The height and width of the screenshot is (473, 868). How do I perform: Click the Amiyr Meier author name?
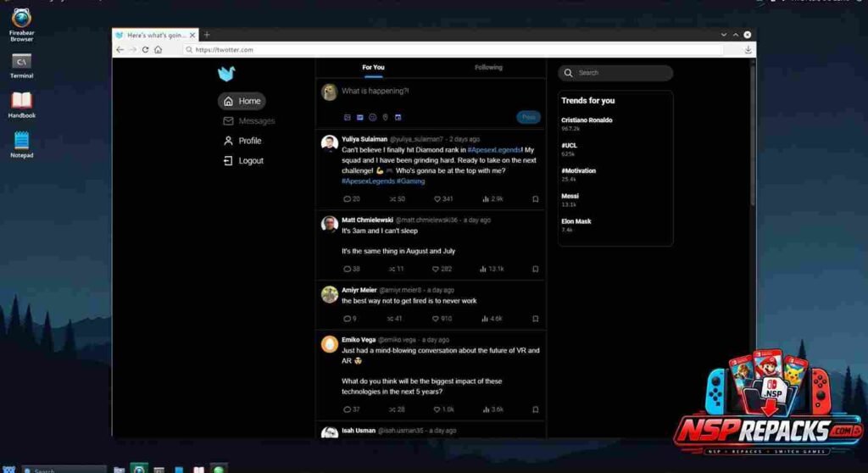(x=359, y=290)
